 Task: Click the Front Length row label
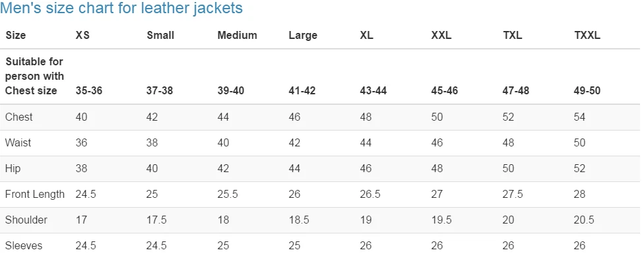click(x=35, y=195)
